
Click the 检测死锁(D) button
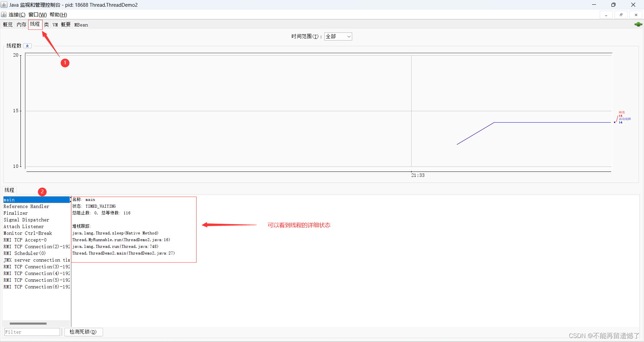coord(83,332)
